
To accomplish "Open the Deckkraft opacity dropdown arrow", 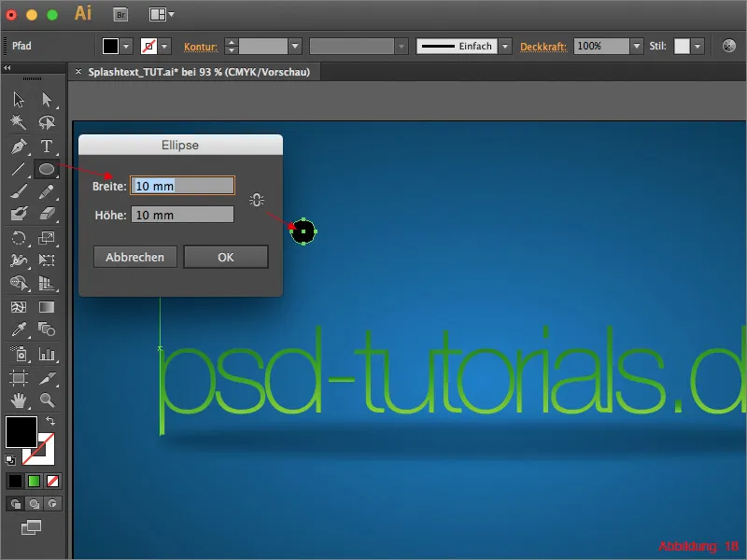I will (x=637, y=46).
